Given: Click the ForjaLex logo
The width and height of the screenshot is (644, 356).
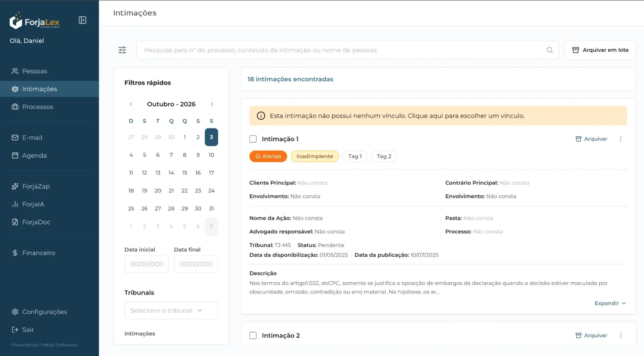Looking at the screenshot, I should click(35, 21).
